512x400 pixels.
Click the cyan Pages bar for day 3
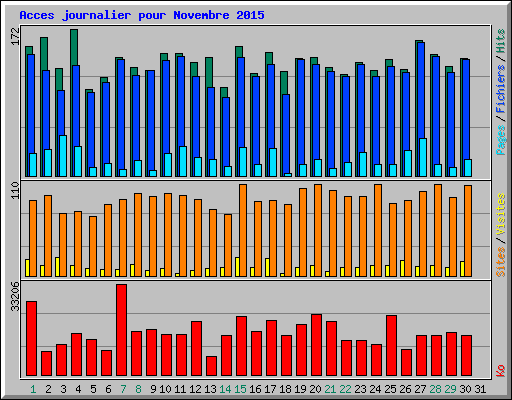[63, 156]
